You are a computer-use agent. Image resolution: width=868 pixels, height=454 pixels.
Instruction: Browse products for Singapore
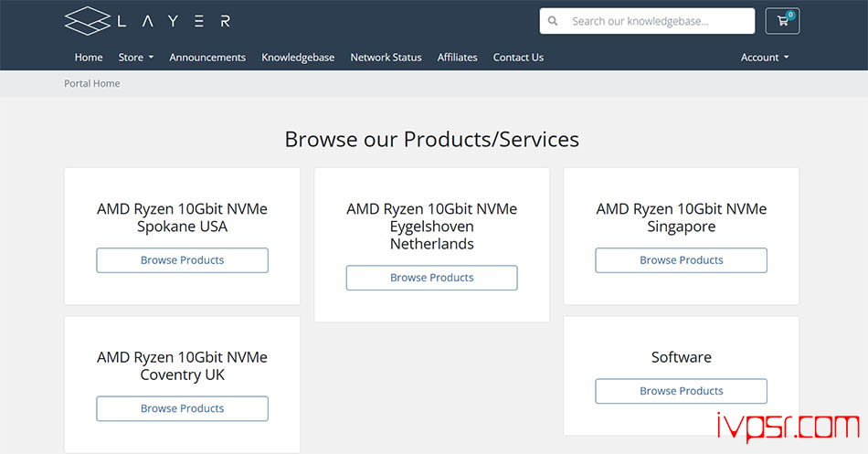(x=681, y=260)
